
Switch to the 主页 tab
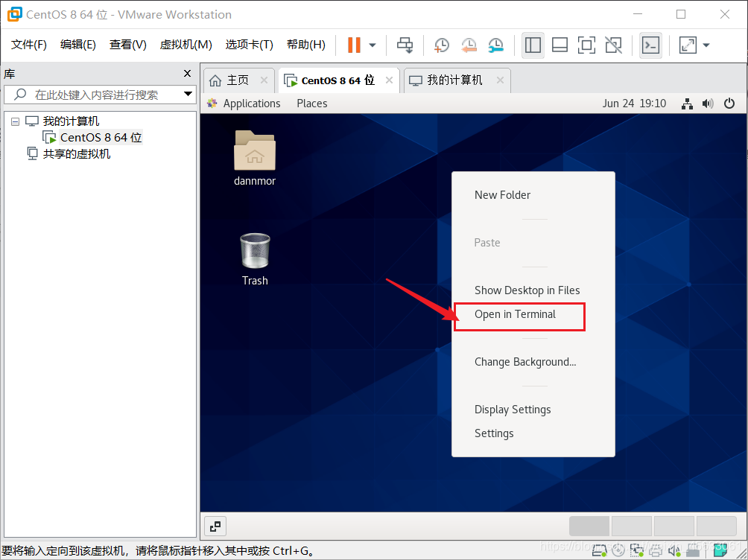tap(238, 80)
